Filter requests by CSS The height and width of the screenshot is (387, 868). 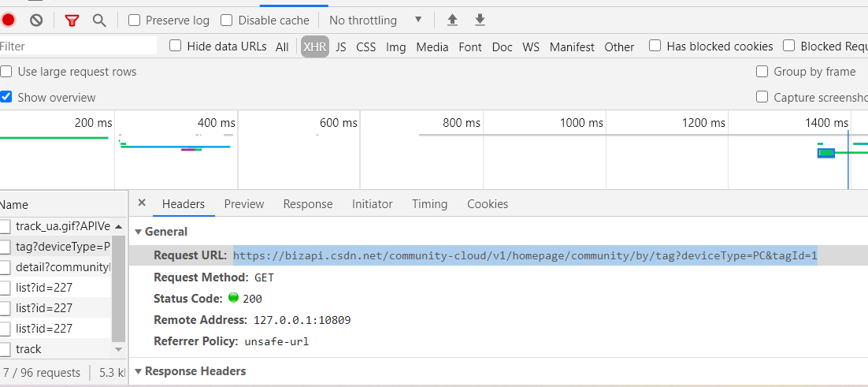click(x=366, y=47)
